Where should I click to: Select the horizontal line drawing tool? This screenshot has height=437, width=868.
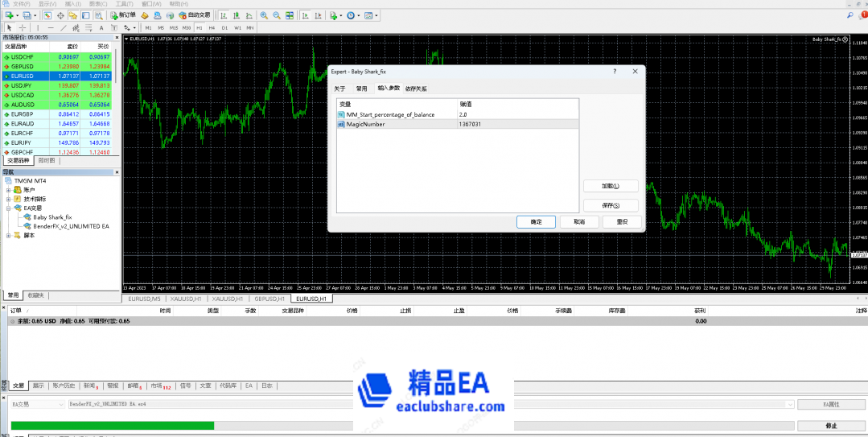51,27
